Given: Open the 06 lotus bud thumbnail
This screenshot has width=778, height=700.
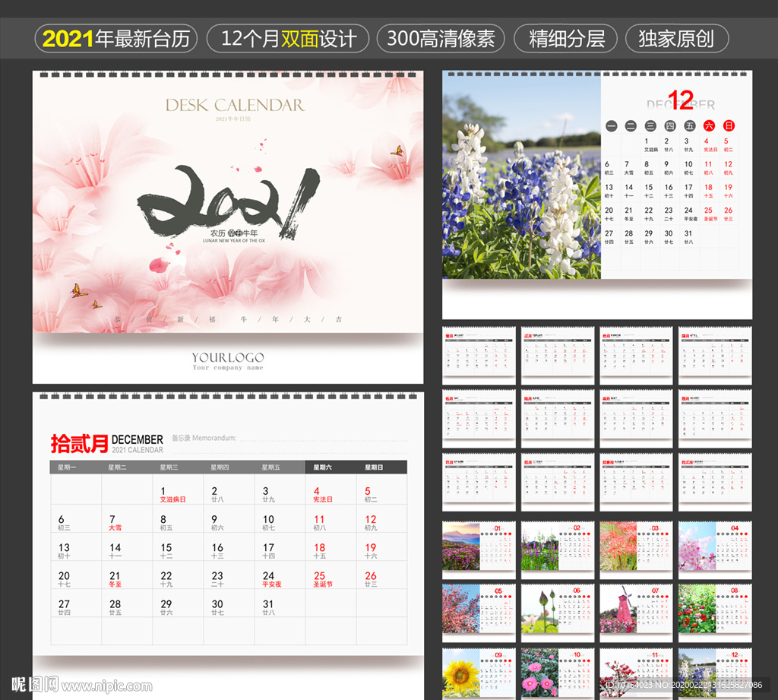Looking at the screenshot, I should coord(558,613).
